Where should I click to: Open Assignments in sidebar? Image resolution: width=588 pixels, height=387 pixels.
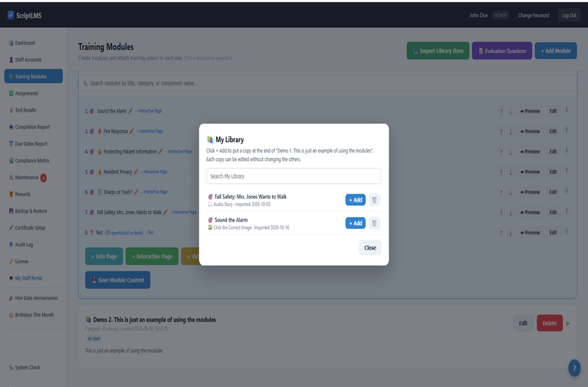[x=33, y=93]
